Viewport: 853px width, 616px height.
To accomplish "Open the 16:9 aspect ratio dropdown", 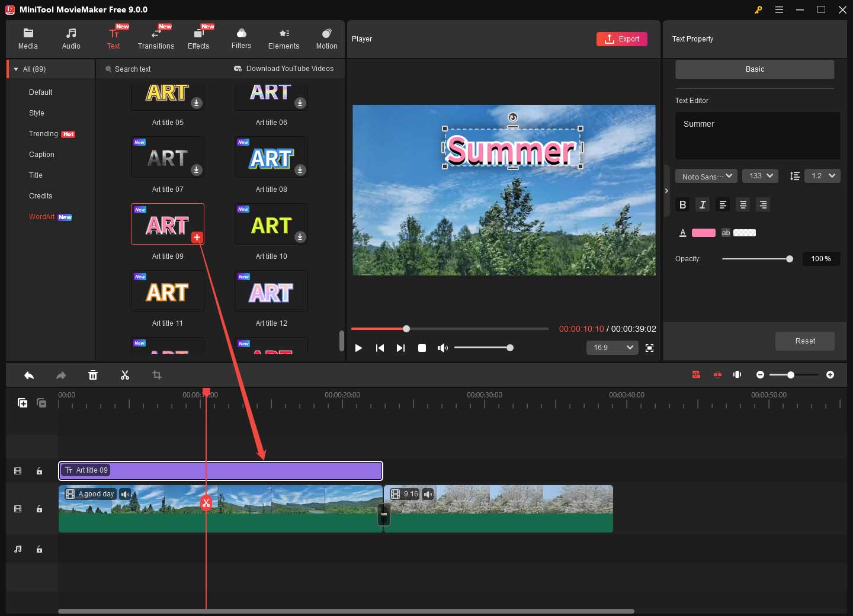I will point(613,348).
